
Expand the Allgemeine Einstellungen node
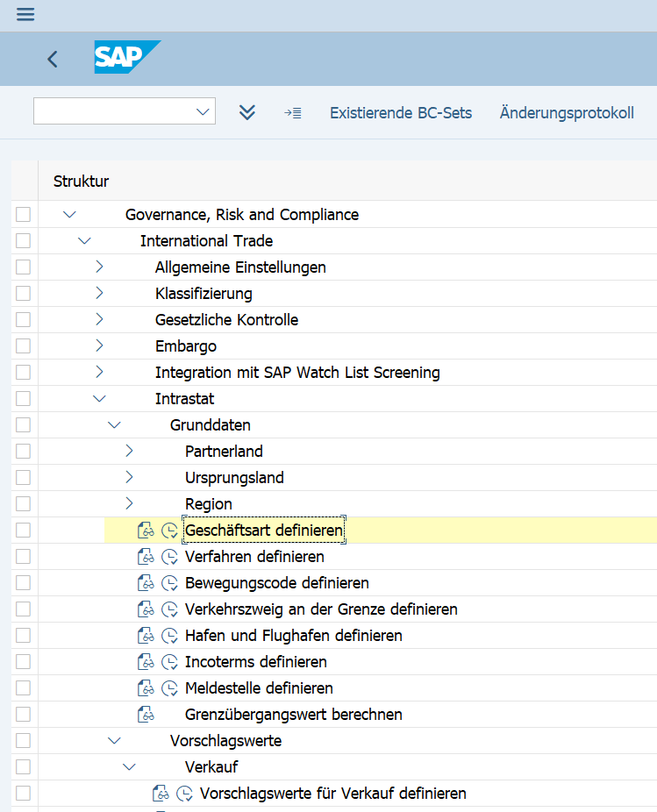[x=99, y=267]
